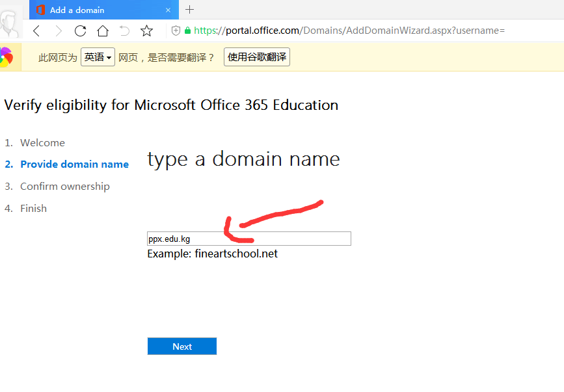Close the "Add a domain" tab

[x=168, y=10]
